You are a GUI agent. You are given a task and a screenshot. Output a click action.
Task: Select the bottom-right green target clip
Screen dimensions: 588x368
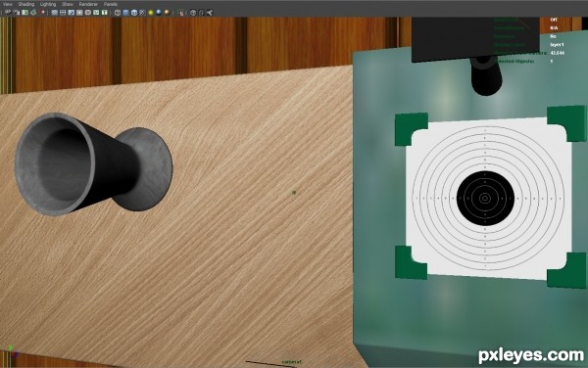pos(567,270)
